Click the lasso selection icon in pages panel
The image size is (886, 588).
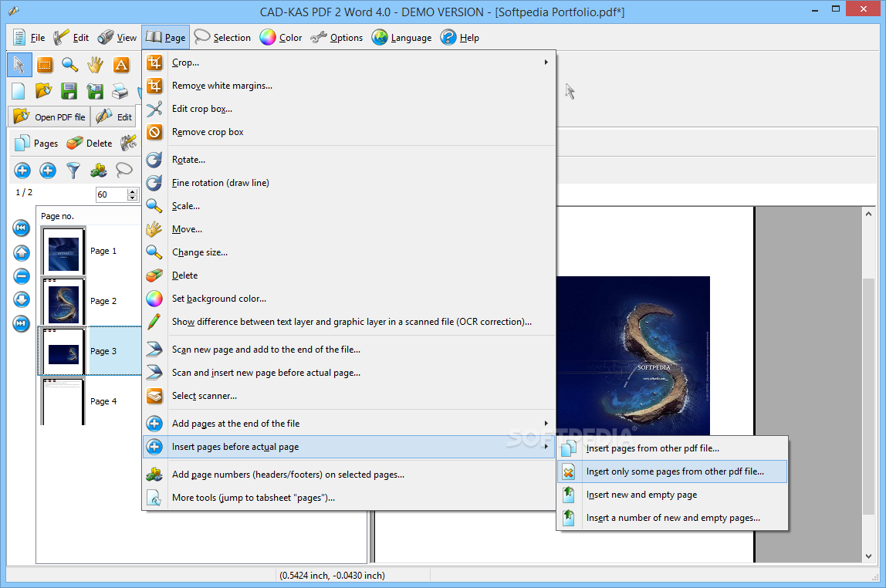pos(123,170)
